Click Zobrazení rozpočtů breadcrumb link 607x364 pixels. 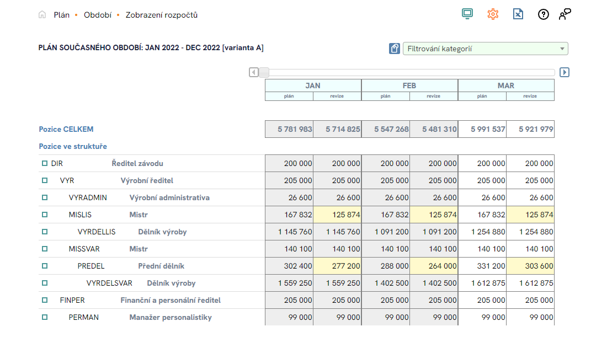(x=161, y=15)
